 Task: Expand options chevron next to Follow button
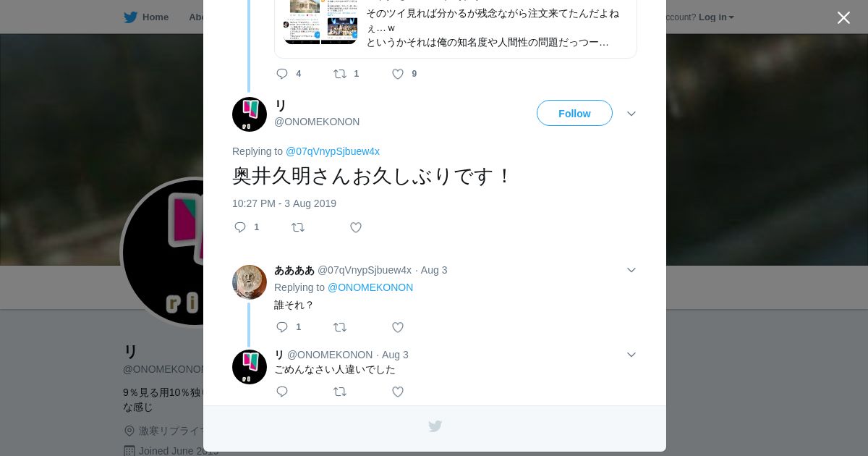[631, 114]
